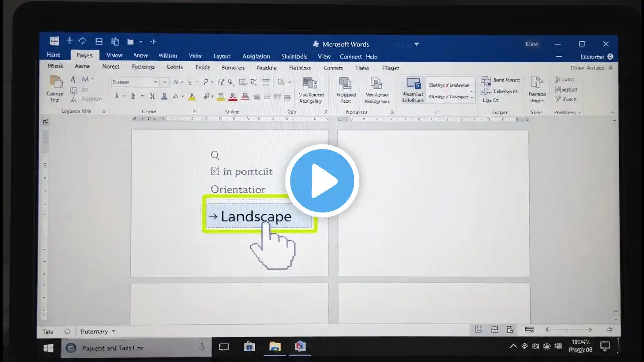The width and height of the screenshot is (644, 362).
Task: Open the dropdown arrow beside the Microsoft Words title
Action: point(416,44)
